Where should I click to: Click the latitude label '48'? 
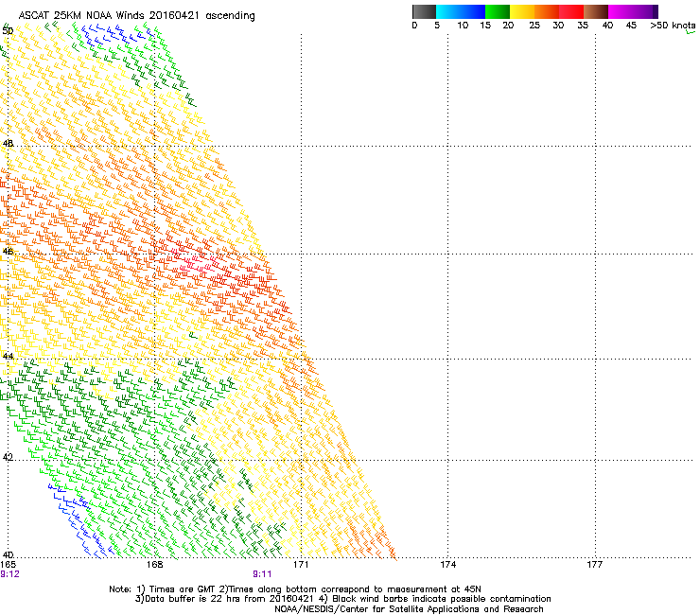(8, 144)
